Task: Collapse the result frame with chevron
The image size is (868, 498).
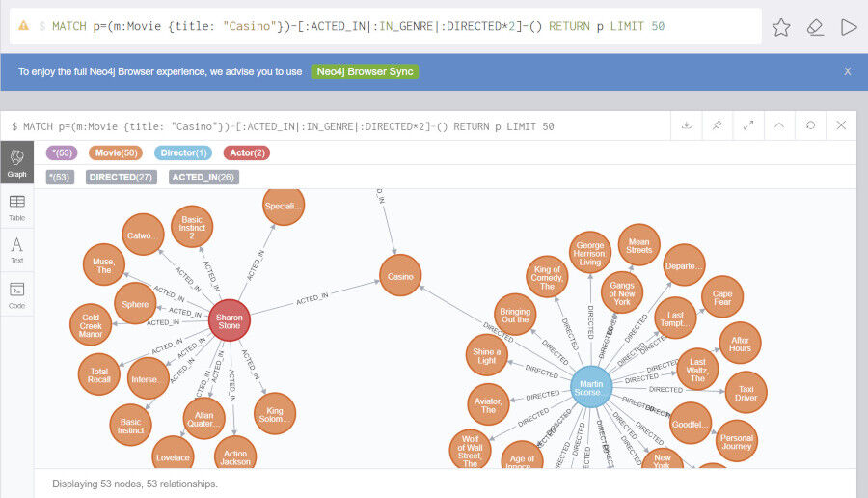Action: click(x=779, y=125)
